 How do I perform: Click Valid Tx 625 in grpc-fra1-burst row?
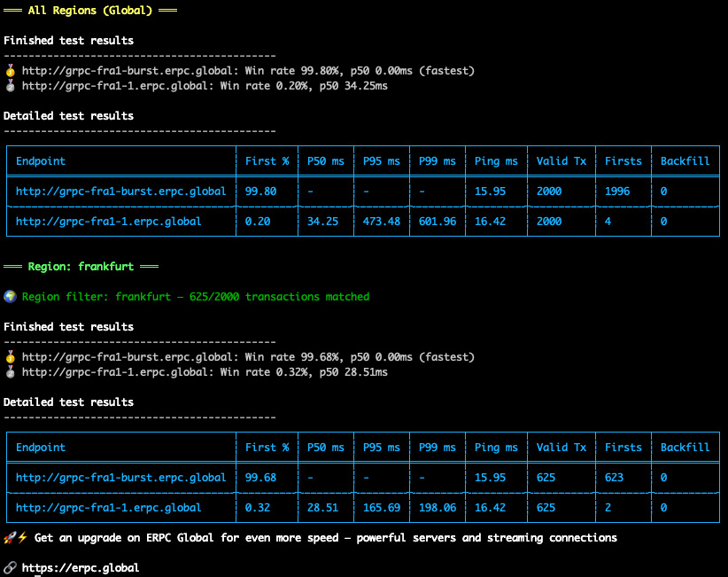(x=546, y=478)
